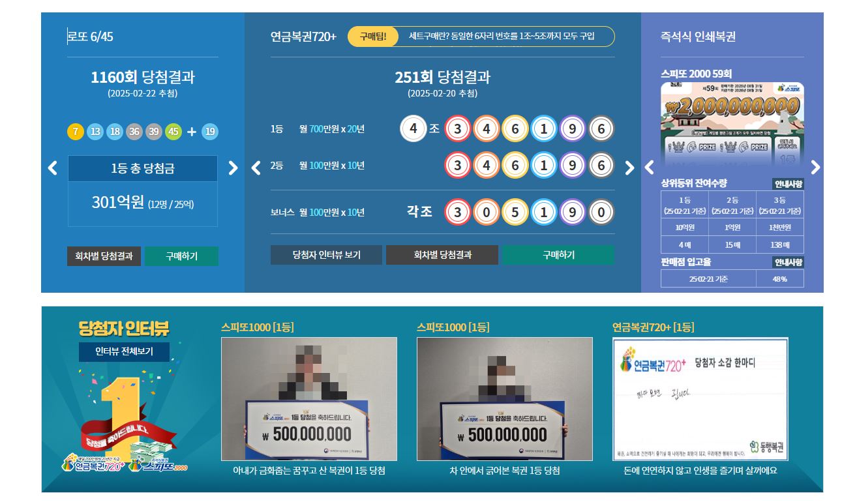Click the 1160회 당첨결과 title
This screenshot has height=504, width=842.
click(x=143, y=77)
